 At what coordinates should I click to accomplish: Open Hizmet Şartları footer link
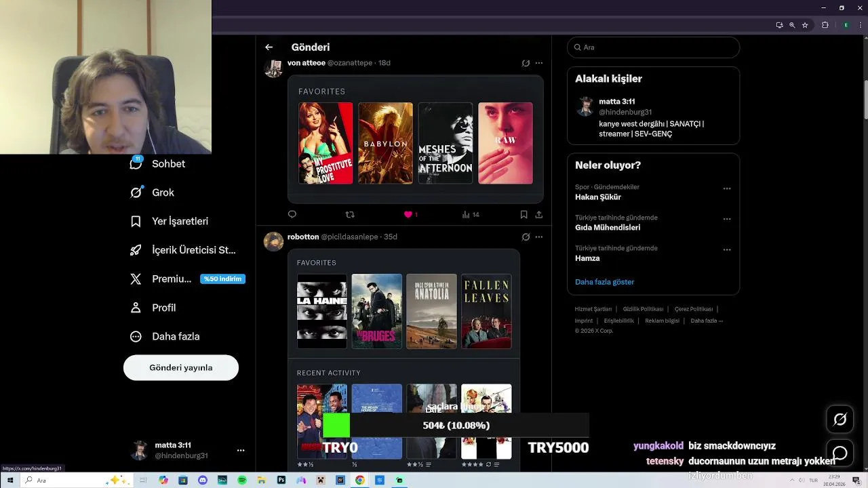pos(593,309)
